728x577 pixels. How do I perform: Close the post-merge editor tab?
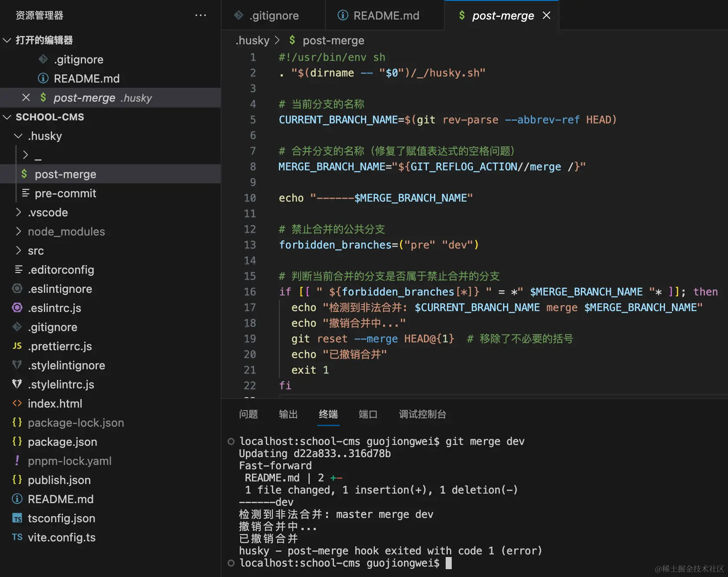coord(546,15)
